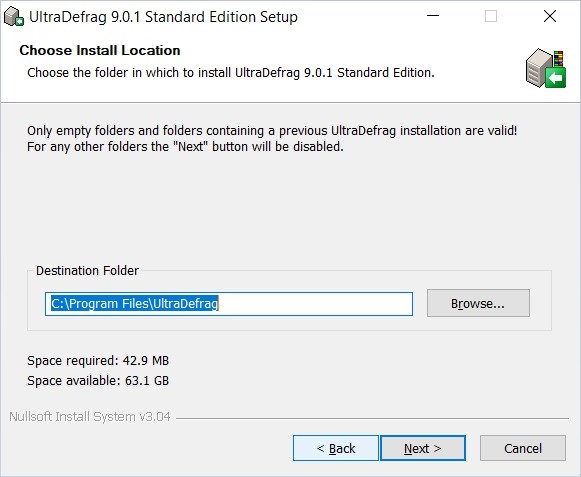This screenshot has height=477, width=581.
Task: Proceed with the Next button
Action: tap(423, 448)
